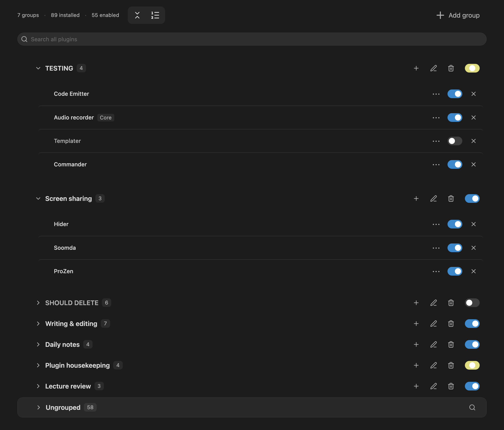Image resolution: width=504 pixels, height=430 pixels.
Task: Add a plugin to TESTING group
Action: tap(416, 68)
